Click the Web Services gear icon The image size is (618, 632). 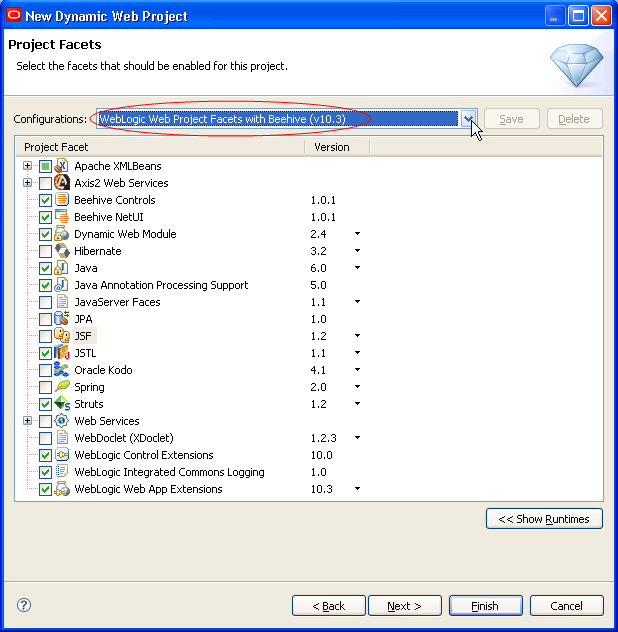pos(61,420)
